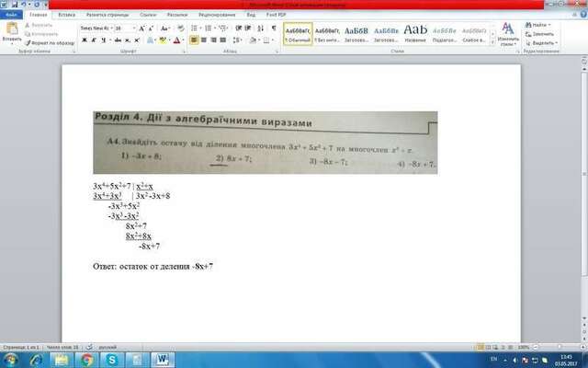Open the Рассылки (Mailings) tab
The width and height of the screenshot is (588, 368).
tap(177, 15)
